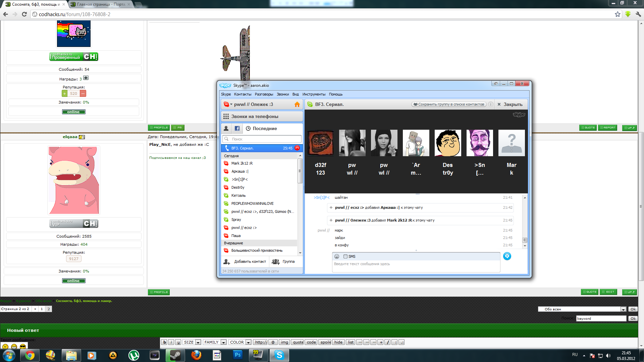Click the PM button
Viewport: 644px width, 362px height.
[178, 128]
